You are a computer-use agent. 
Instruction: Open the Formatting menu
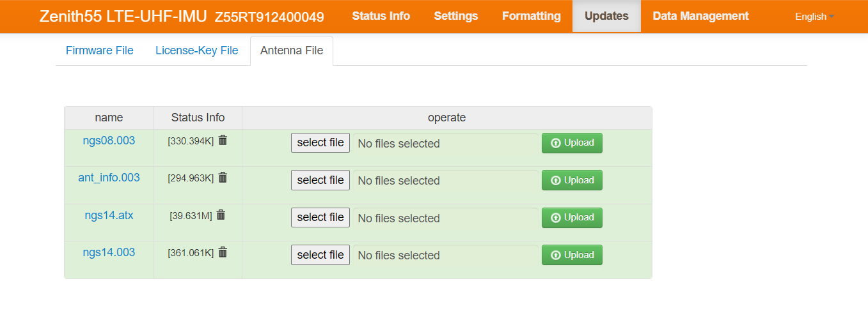pyautogui.click(x=531, y=16)
